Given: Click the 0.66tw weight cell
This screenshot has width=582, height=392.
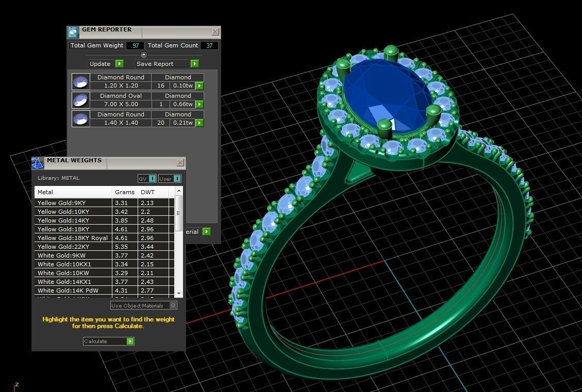Looking at the screenshot, I should coord(182,104).
